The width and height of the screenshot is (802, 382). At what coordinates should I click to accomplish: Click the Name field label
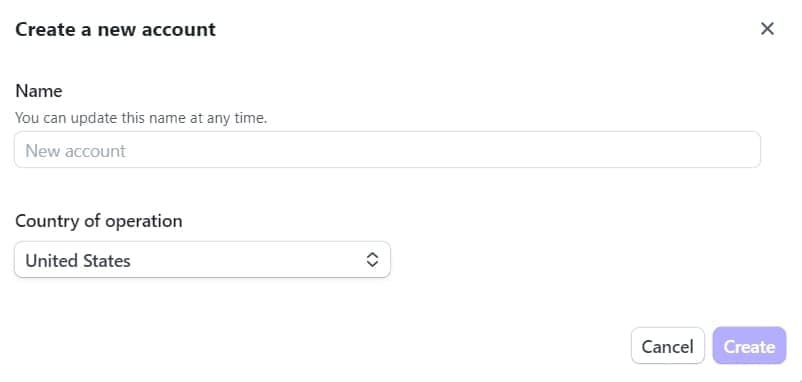point(39,91)
